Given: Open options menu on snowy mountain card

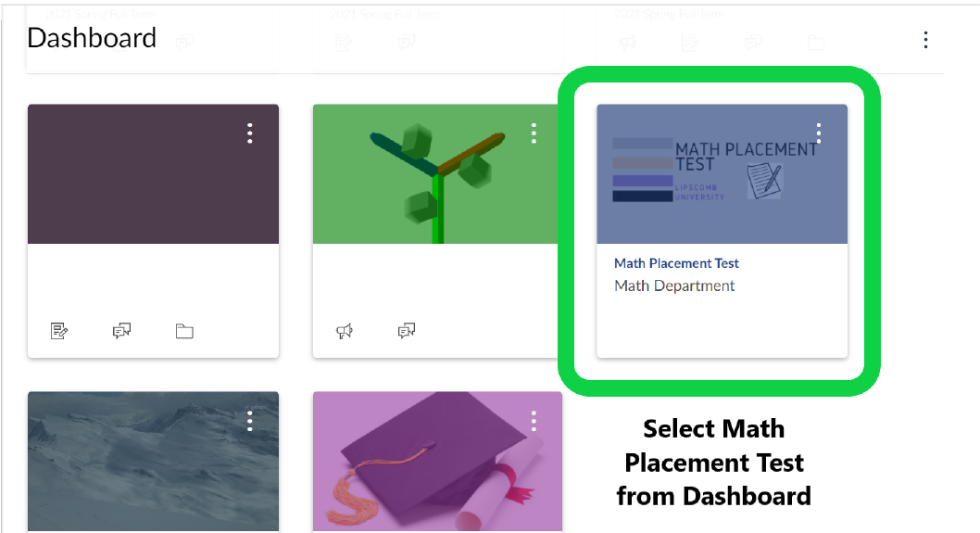Looking at the screenshot, I should tap(250, 421).
